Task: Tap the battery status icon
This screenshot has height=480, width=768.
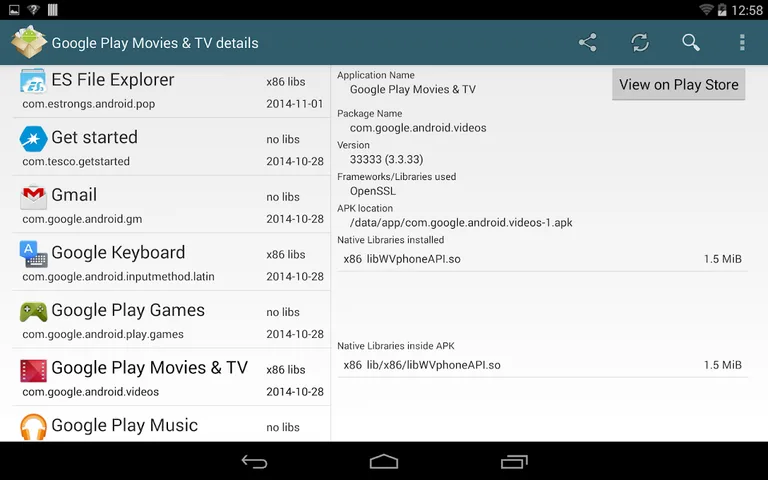Action: (722, 9)
